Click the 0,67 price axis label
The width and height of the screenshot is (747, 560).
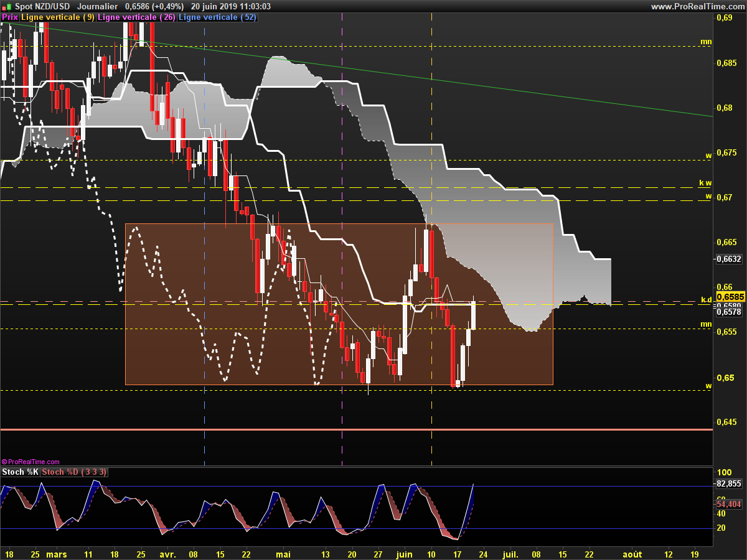(x=724, y=198)
